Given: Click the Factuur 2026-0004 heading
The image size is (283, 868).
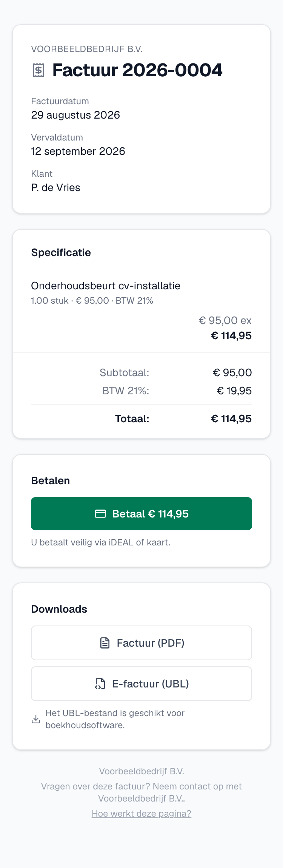Looking at the screenshot, I should [137, 70].
